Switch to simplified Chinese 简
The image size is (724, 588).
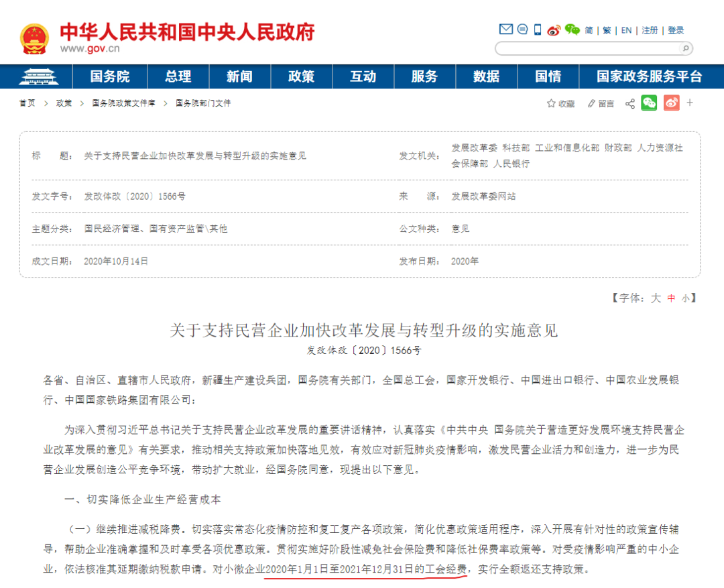[x=589, y=30]
